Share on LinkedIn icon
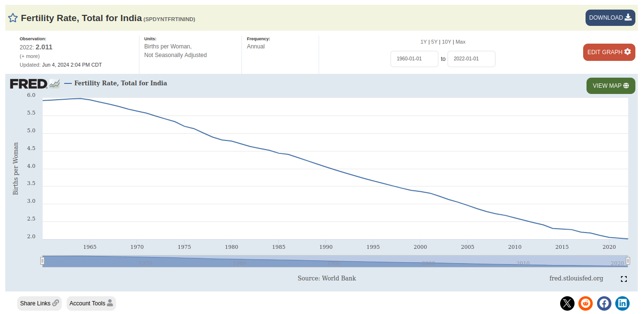 point(622,303)
